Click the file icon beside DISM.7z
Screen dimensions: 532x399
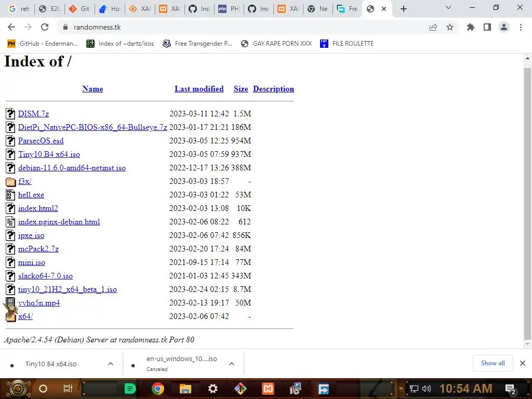(x=10, y=114)
